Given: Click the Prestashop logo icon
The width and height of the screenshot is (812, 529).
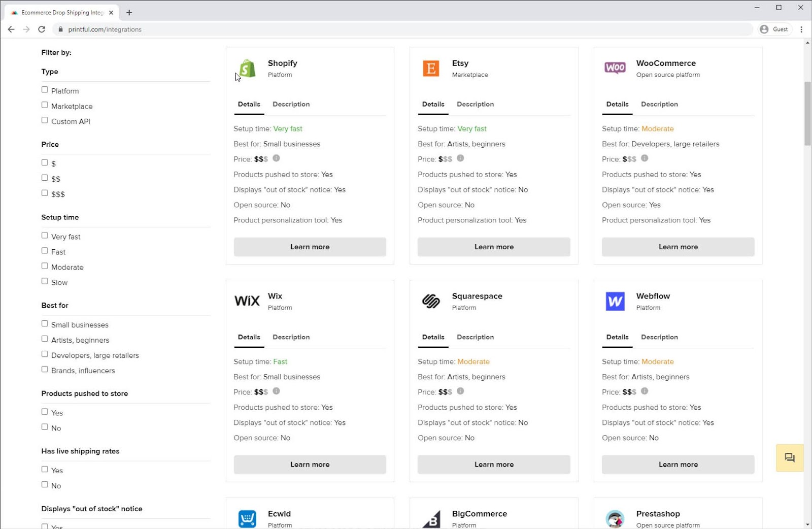Looking at the screenshot, I should coord(615,519).
